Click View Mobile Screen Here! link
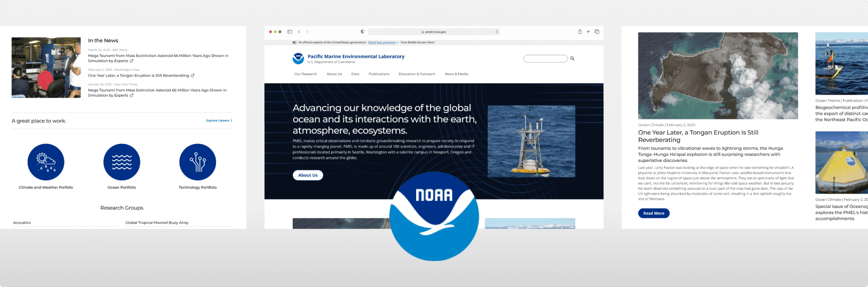 418,42
